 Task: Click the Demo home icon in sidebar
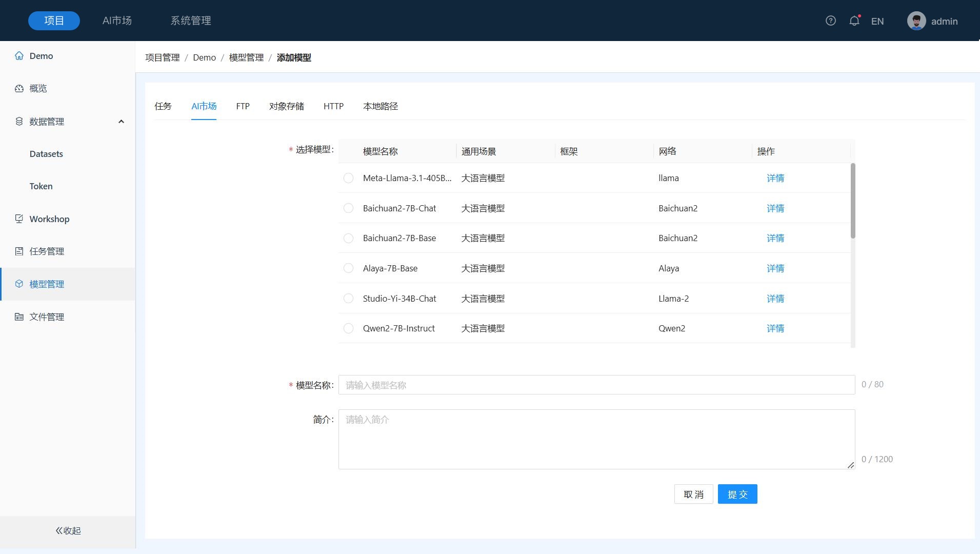[x=19, y=56]
